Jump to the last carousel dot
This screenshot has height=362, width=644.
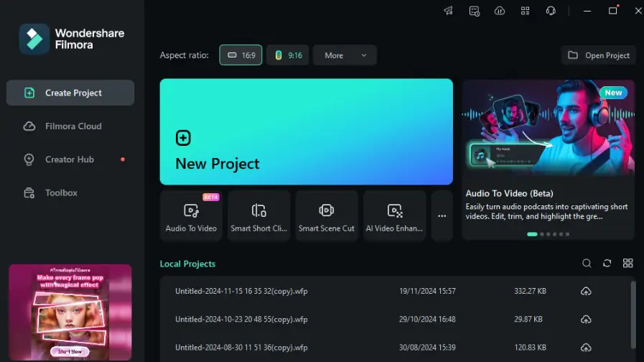[567, 234]
